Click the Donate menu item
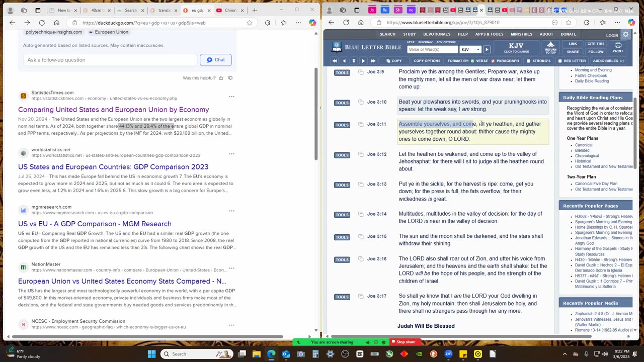Viewport: 644px width, 362px height. (x=568, y=34)
